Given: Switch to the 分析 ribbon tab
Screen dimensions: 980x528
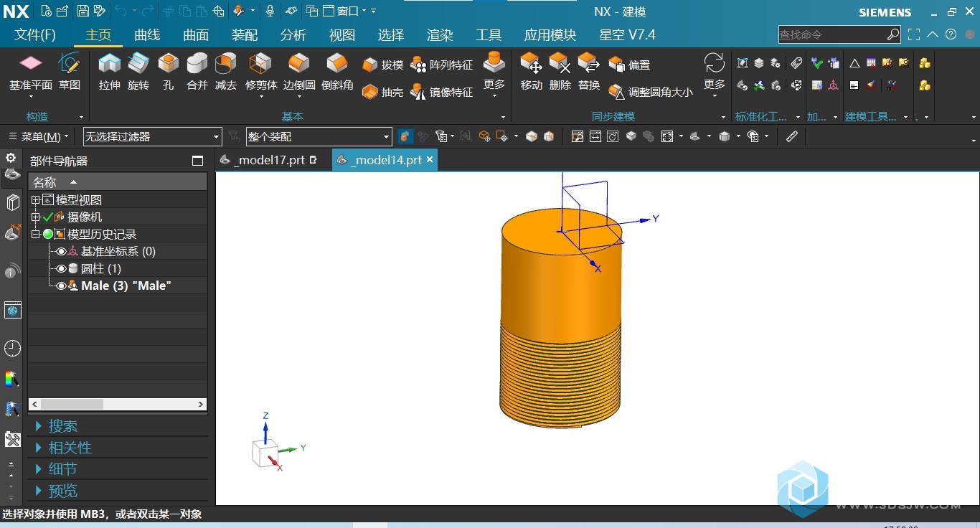Looking at the screenshot, I should coord(293,35).
